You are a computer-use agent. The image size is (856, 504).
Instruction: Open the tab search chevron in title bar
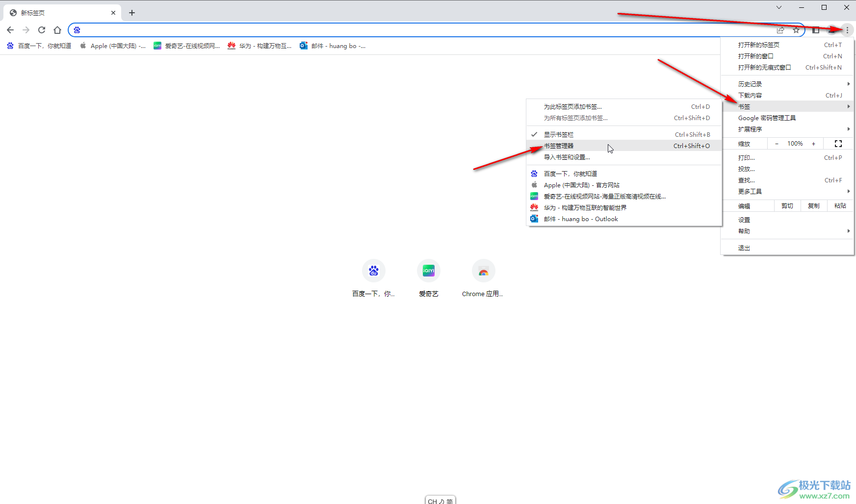(x=779, y=7)
